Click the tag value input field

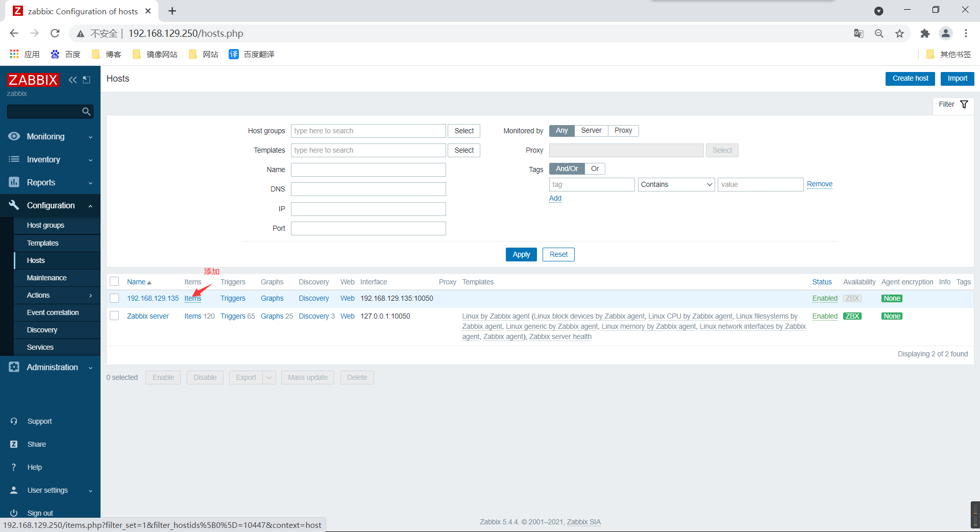click(x=761, y=184)
